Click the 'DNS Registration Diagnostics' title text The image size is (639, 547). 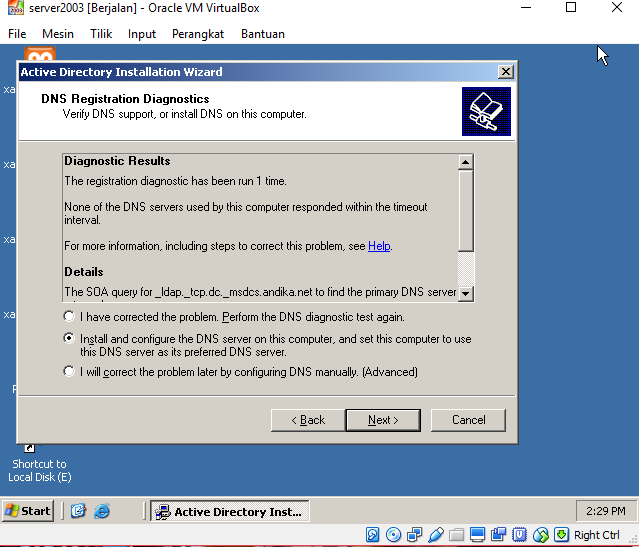125,99
